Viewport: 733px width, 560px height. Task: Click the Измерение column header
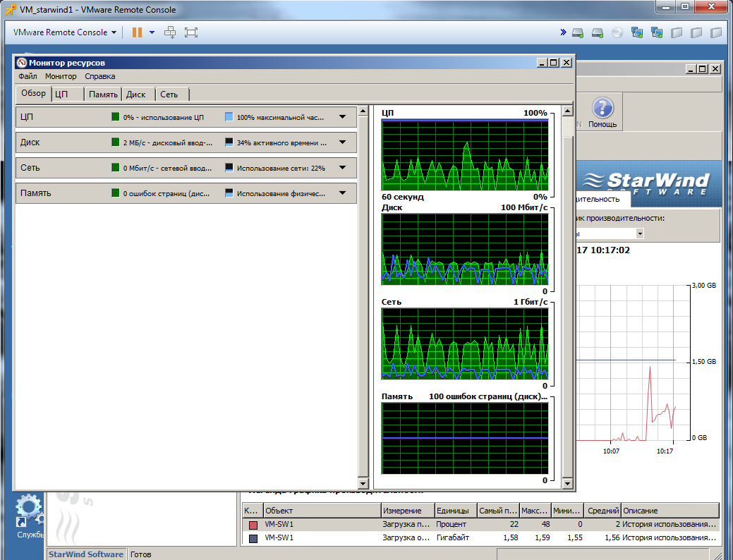point(408,511)
